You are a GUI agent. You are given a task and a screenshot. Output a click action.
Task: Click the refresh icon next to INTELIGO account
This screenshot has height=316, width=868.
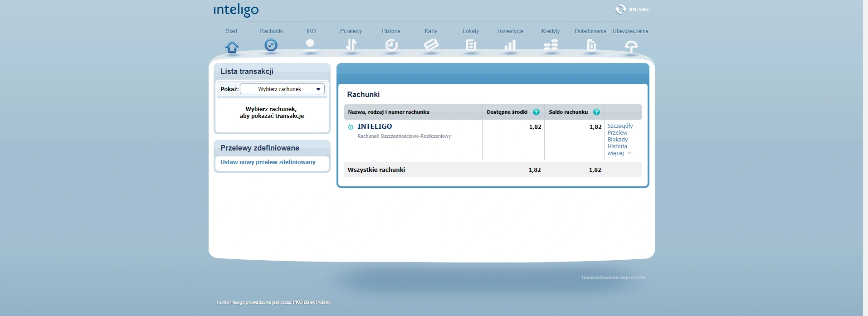pyautogui.click(x=351, y=127)
